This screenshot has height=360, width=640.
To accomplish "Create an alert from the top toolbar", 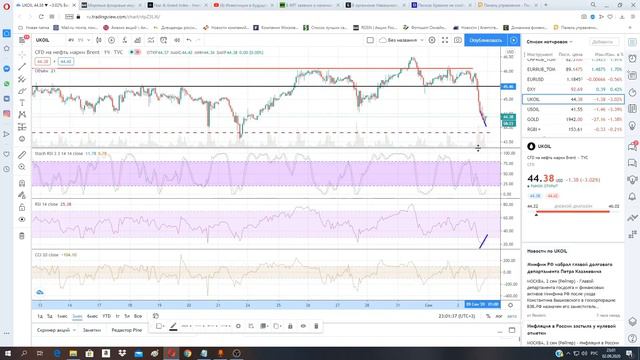I will pos(164,40).
